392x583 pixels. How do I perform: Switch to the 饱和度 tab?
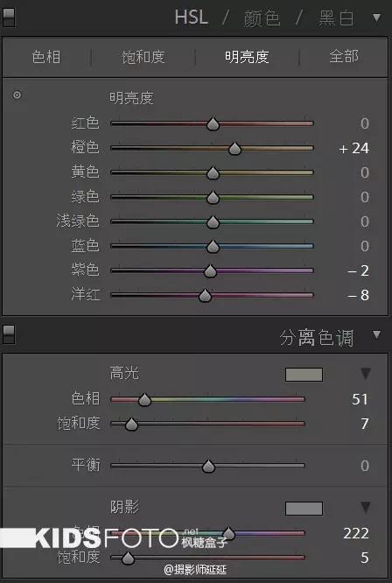pos(143,57)
